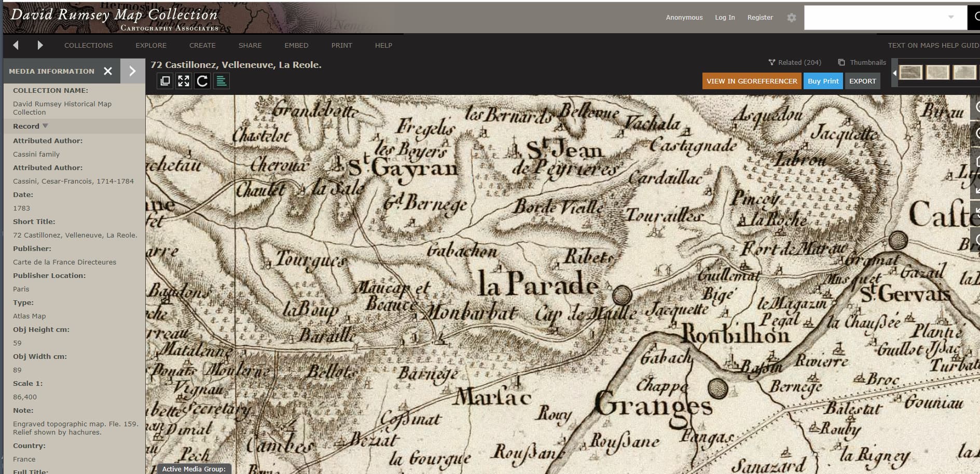This screenshot has width=980, height=474.
Task: Select the first map thumbnail
Action: [911, 72]
